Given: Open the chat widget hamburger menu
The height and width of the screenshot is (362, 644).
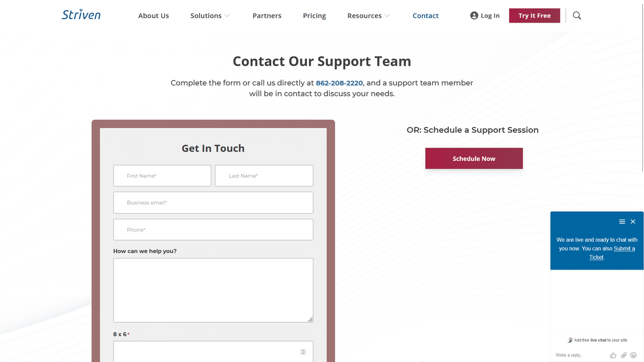Looking at the screenshot, I should tap(622, 221).
